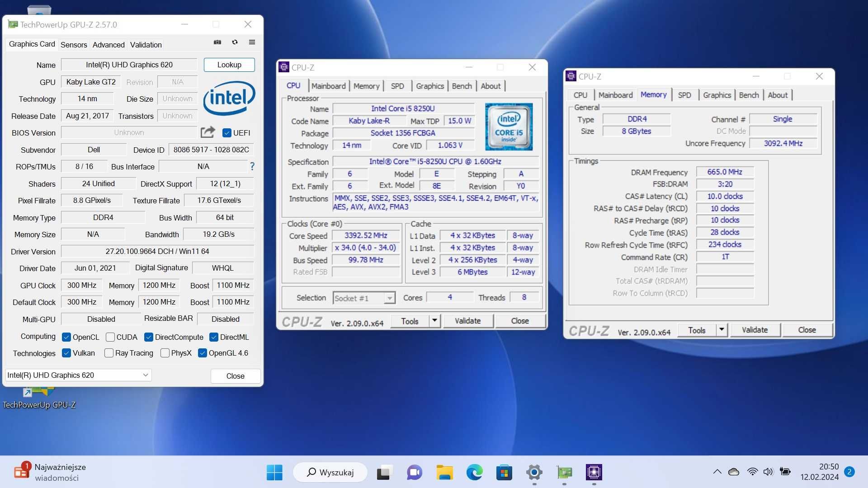Screen dimensions: 868x488
Task: Launch Microsoft Edge from taskbar
Action: [474, 473]
